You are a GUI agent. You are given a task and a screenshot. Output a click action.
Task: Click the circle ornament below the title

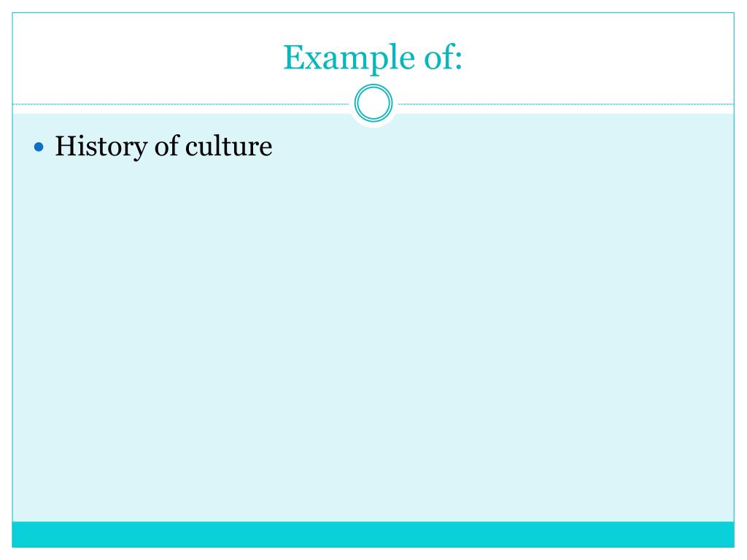pos(373,103)
